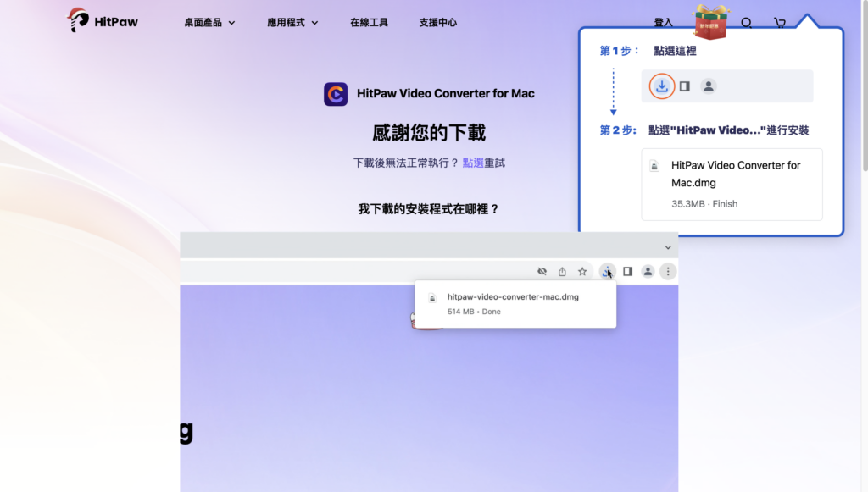Expand the 桌面產品 dropdown menu
This screenshot has width=868, height=492.
[209, 23]
